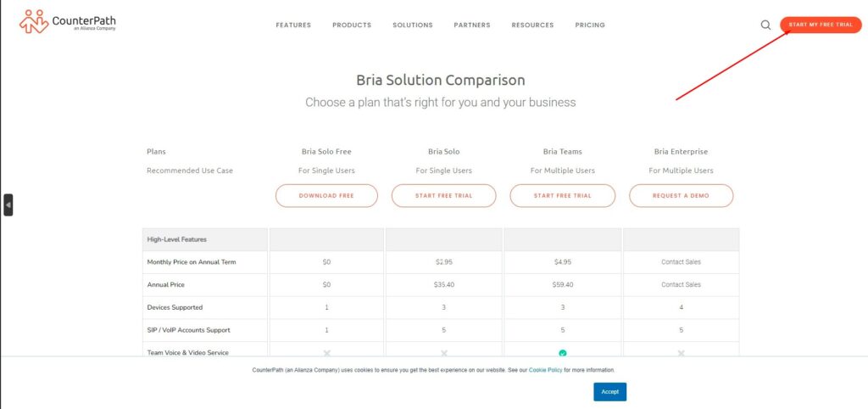Screen dimensions: 868x409
Task: Click Download Free for Bria Solo Free
Action: 326,196
